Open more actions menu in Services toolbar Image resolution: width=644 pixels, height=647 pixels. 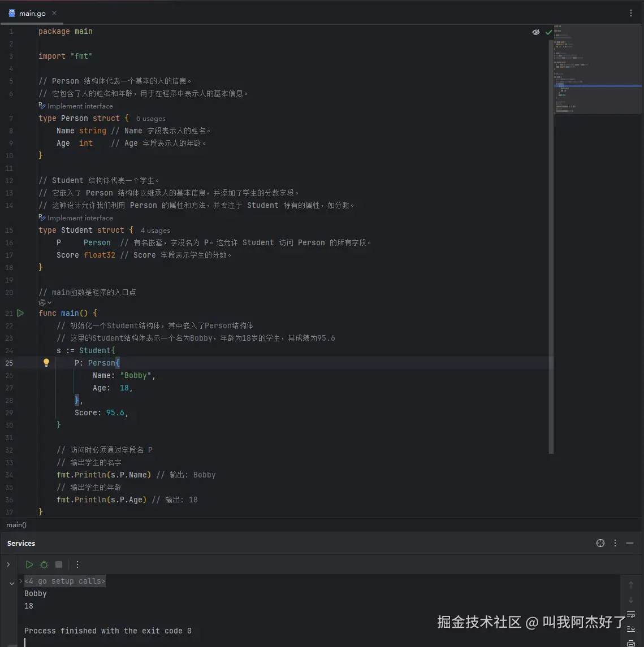click(77, 565)
